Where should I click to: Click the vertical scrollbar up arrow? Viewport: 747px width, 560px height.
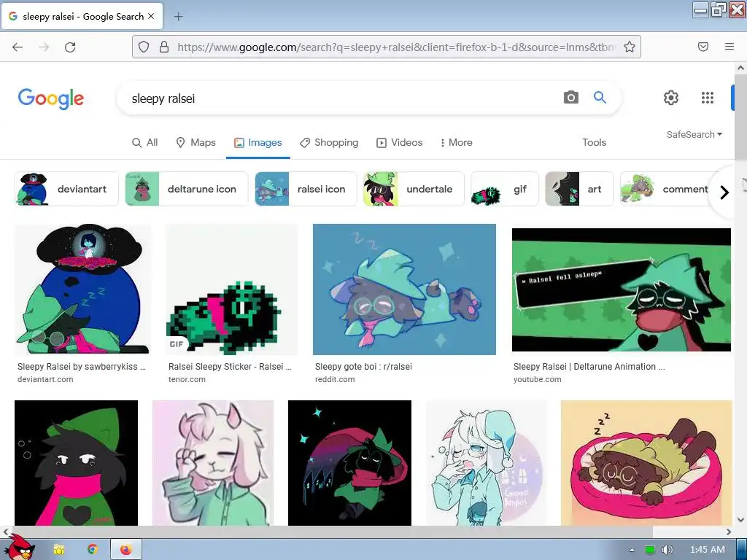[x=741, y=68]
